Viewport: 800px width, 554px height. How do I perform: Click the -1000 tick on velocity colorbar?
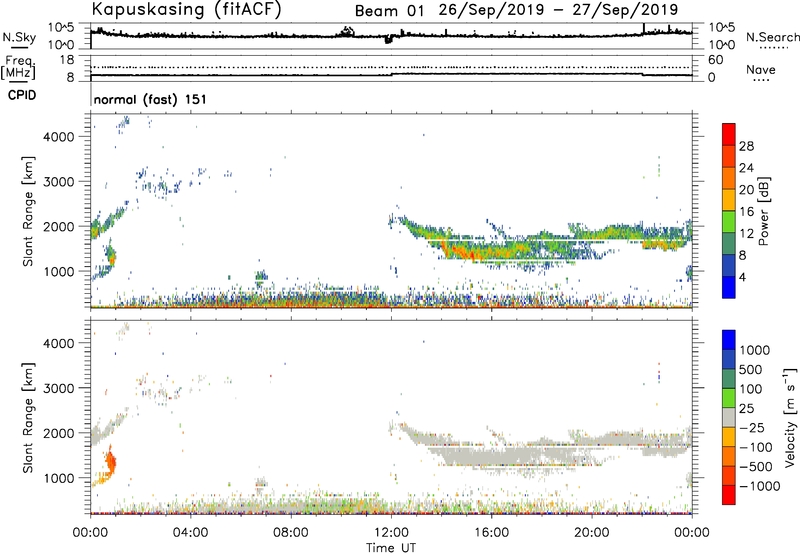759,486
